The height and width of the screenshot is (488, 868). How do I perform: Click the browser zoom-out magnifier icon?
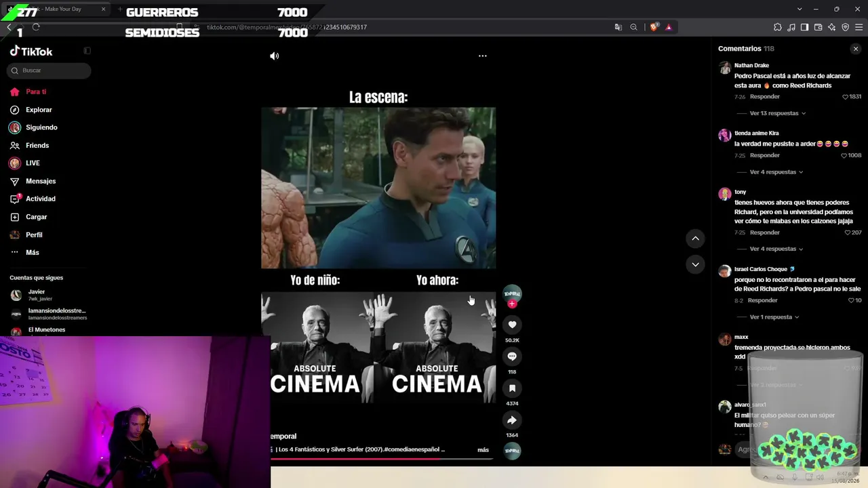(x=633, y=27)
